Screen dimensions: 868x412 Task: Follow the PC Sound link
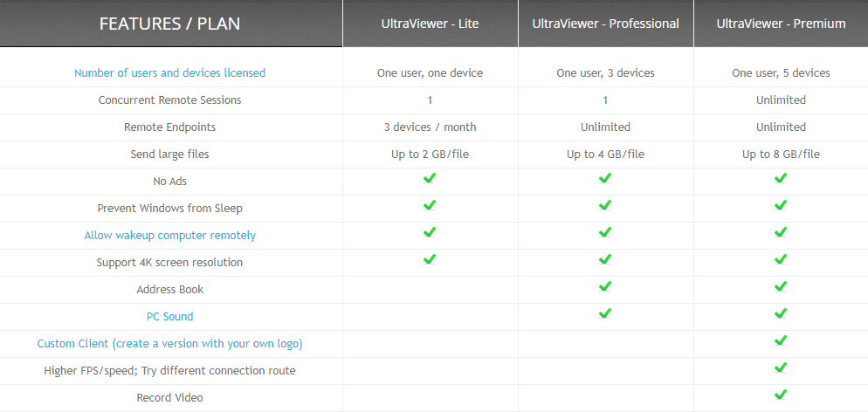tap(169, 317)
